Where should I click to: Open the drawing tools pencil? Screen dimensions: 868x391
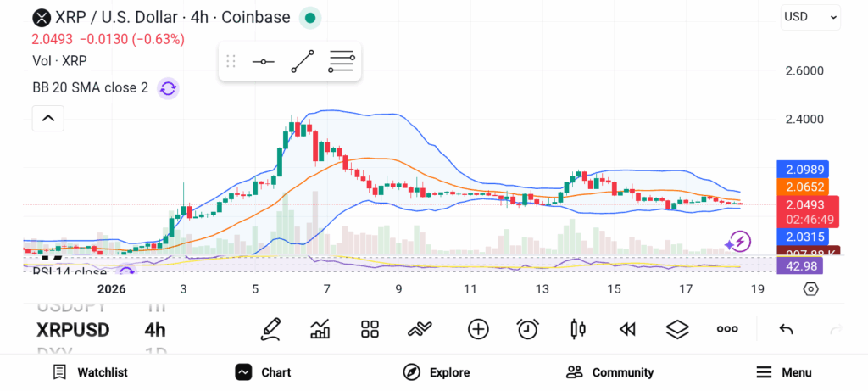tap(270, 329)
